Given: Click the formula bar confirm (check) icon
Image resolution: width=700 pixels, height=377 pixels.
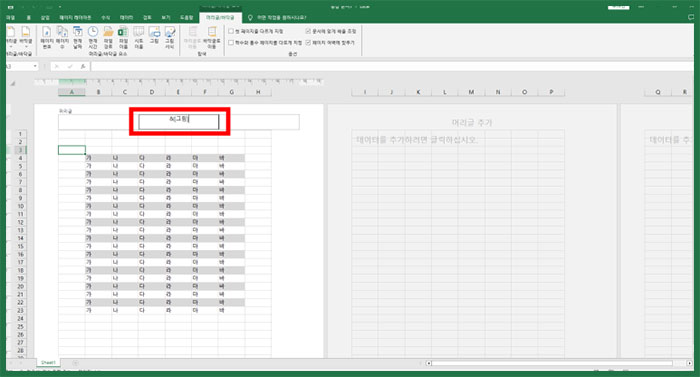Looking at the screenshot, I should pos(70,67).
